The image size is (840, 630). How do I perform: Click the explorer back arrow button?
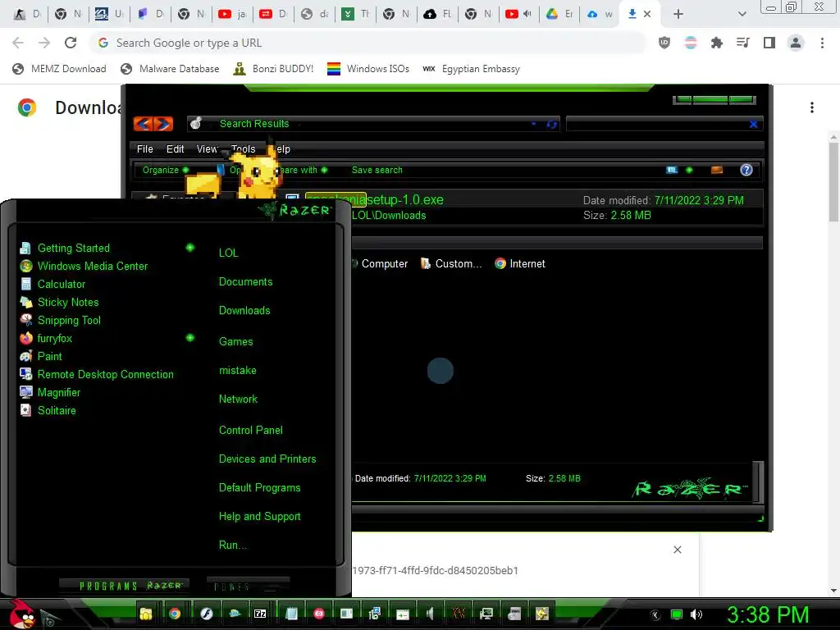[143, 125]
